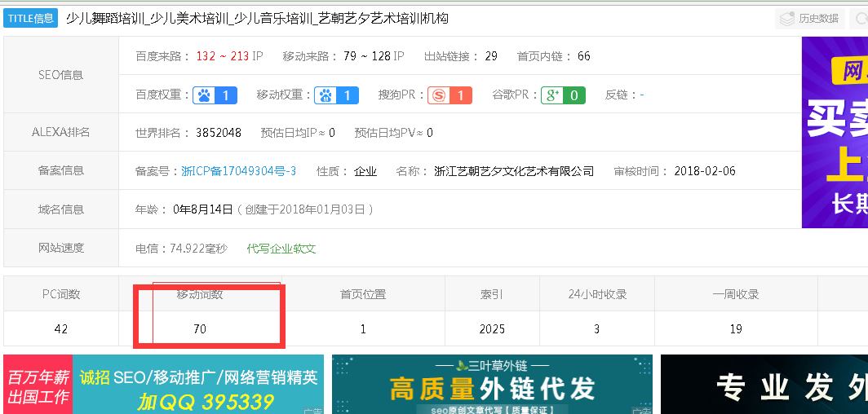This screenshot has height=414, width=868.
Task: Open ICP record 浙ICP备17049304号-3 link
Action: (238, 171)
